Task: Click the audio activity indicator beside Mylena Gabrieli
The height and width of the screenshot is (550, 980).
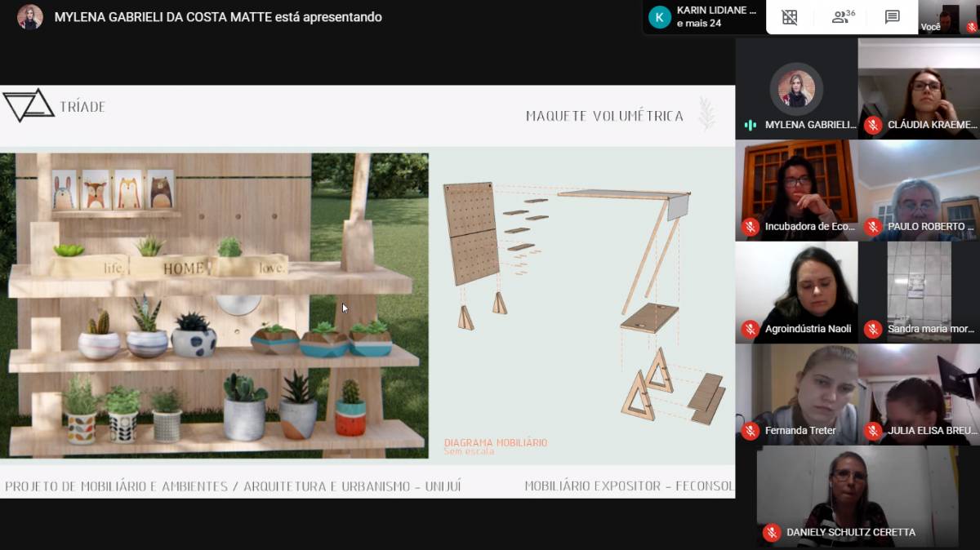Action: click(750, 125)
